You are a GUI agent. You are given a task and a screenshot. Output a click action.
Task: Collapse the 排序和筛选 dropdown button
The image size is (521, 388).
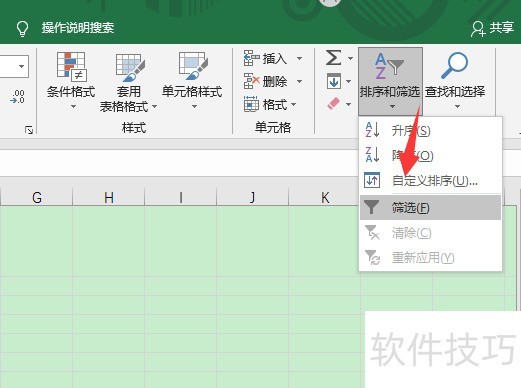coord(390,81)
